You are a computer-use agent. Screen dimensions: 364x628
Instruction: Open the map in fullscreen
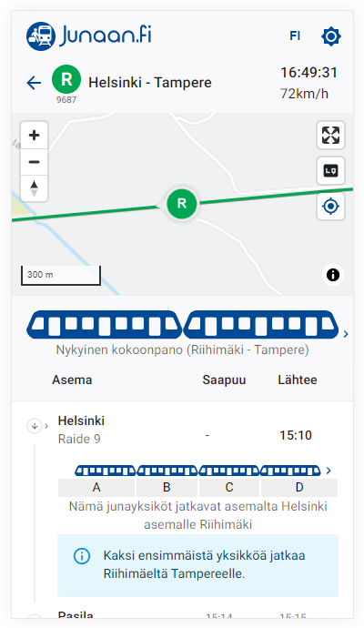pyautogui.click(x=330, y=136)
